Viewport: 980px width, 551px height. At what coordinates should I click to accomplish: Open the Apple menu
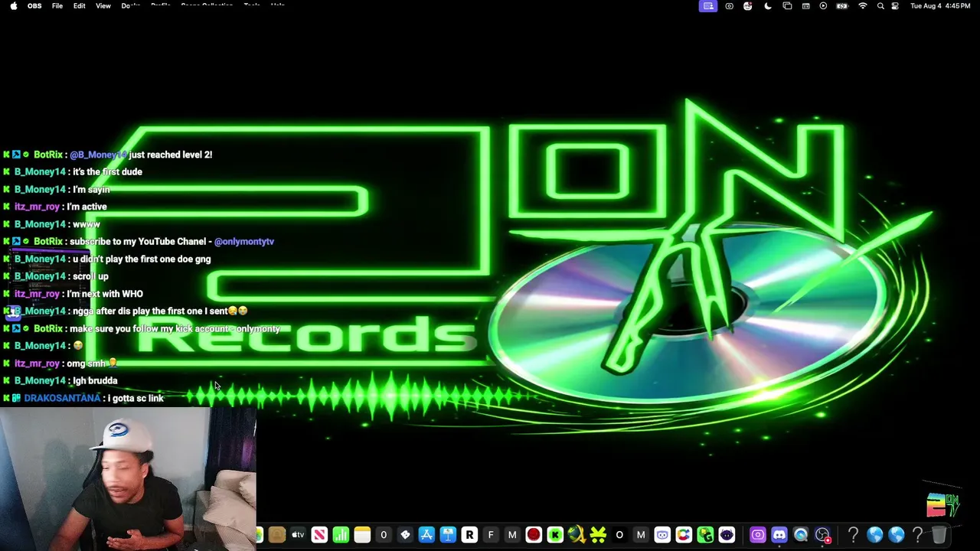13,5
